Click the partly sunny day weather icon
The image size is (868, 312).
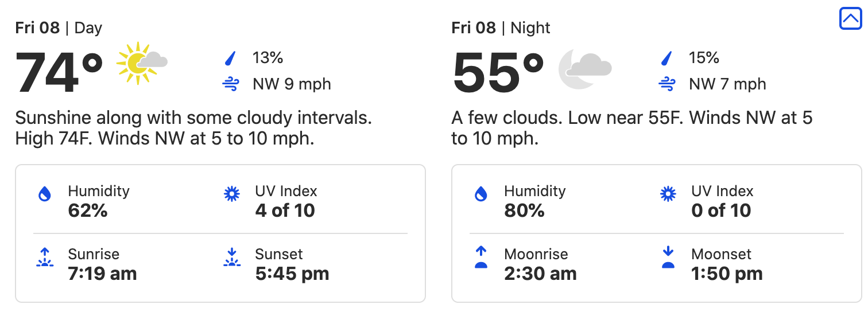[141, 63]
